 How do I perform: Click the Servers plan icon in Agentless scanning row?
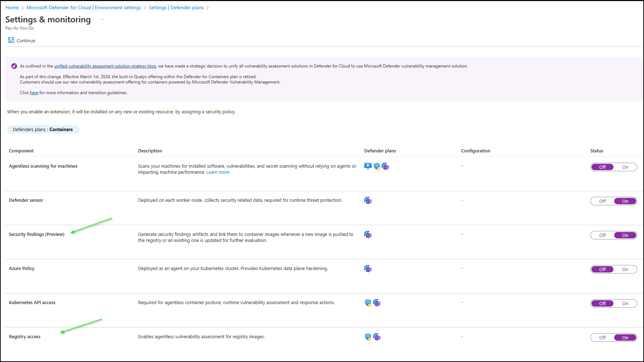368,166
